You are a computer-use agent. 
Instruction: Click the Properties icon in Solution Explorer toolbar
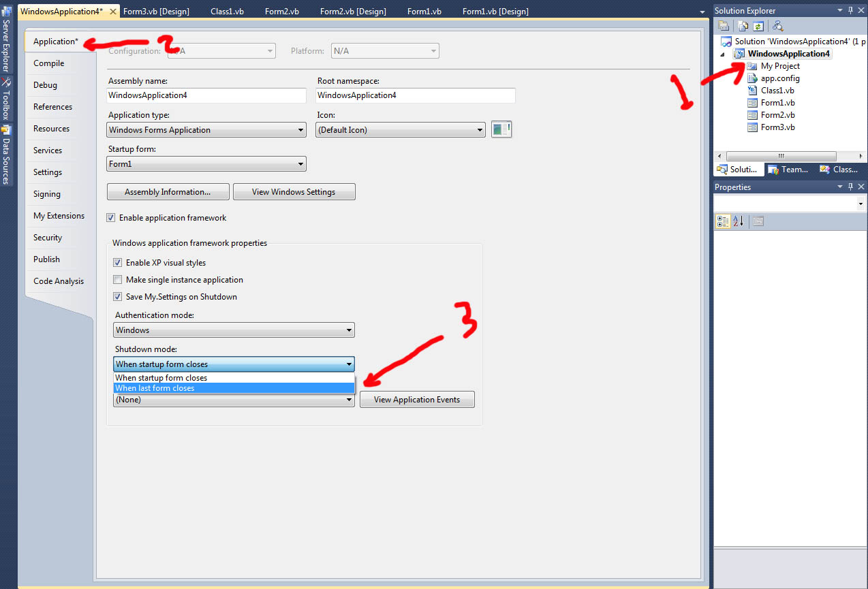click(724, 27)
